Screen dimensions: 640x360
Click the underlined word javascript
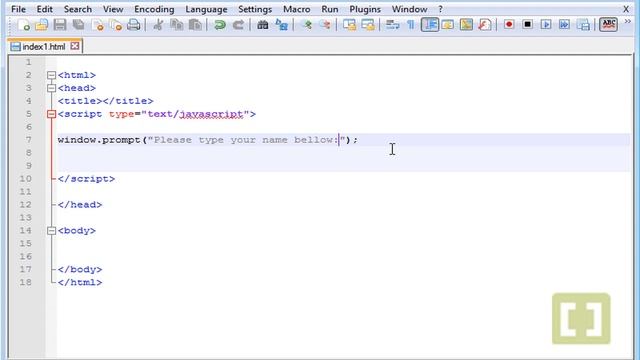click(x=211, y=114)
